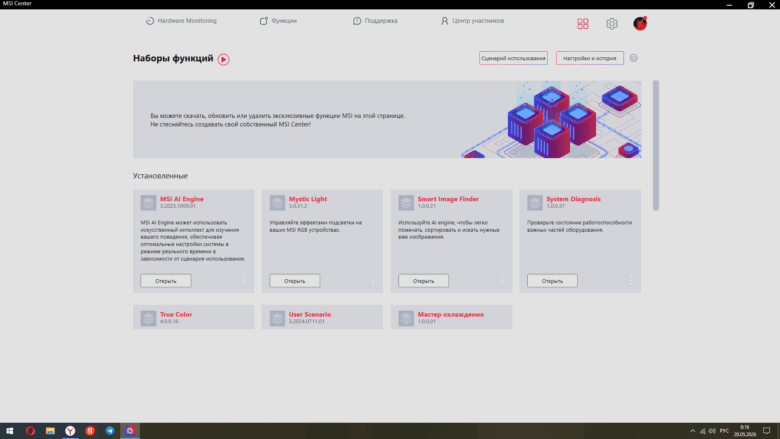The width and height of the screenshot is (780, 439).
Task: Select the MSI AI Engine title
Action: tap(182, 199)
